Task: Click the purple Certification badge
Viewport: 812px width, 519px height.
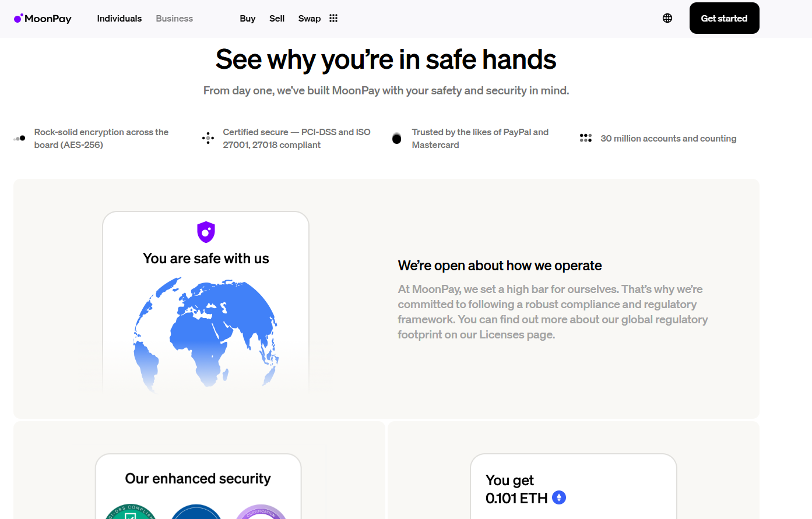Action: [261, 514]
